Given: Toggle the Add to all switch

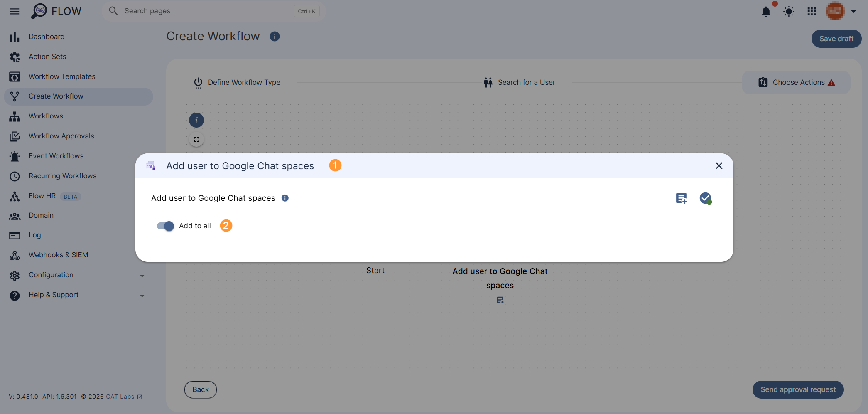Looking at the screenshot, I should [x=165, y=226].
